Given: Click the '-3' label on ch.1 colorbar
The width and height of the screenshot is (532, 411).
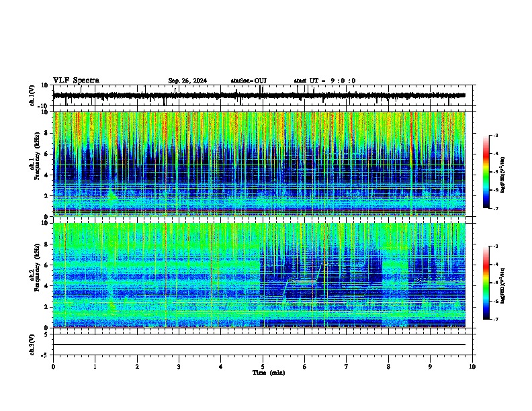Looking at the screenshot, I should click(x=495, y=135).
